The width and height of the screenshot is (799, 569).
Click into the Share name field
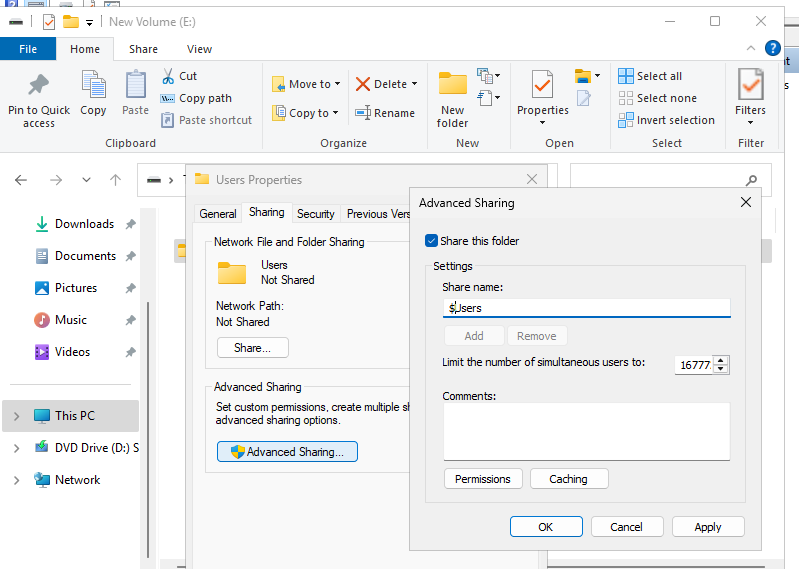click(x=586, y=308)
